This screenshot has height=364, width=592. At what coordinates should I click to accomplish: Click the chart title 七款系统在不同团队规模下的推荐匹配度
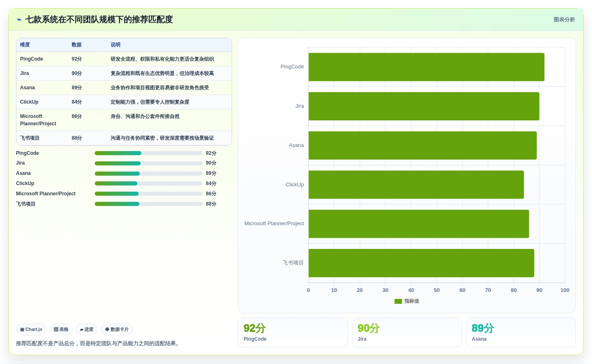(x=99, y=20)
